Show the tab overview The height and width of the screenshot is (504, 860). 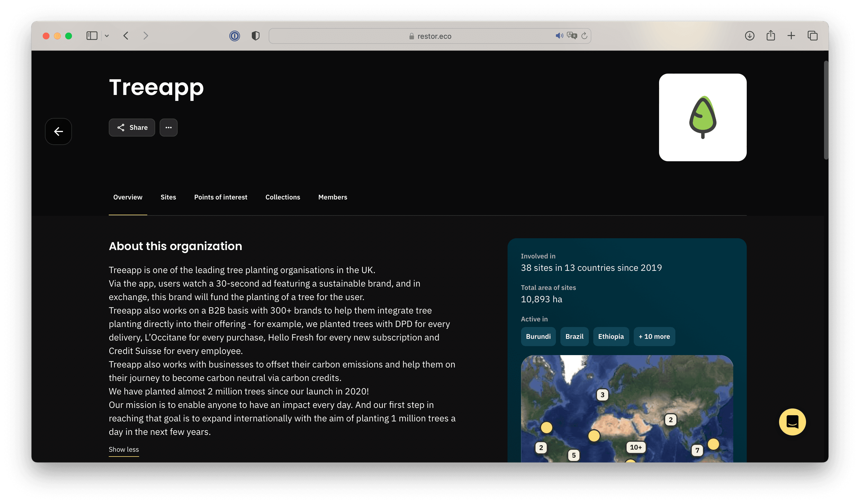click(813, 36)
